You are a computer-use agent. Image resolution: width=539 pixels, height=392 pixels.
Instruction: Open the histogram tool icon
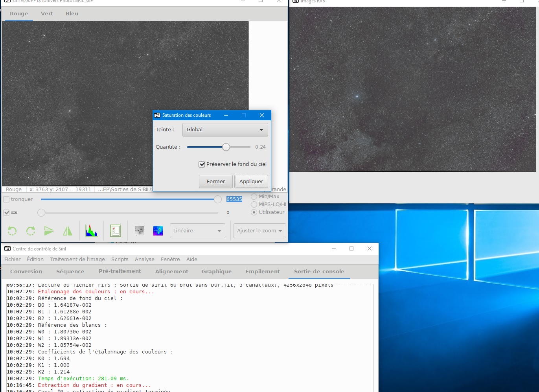pos(92,231)
